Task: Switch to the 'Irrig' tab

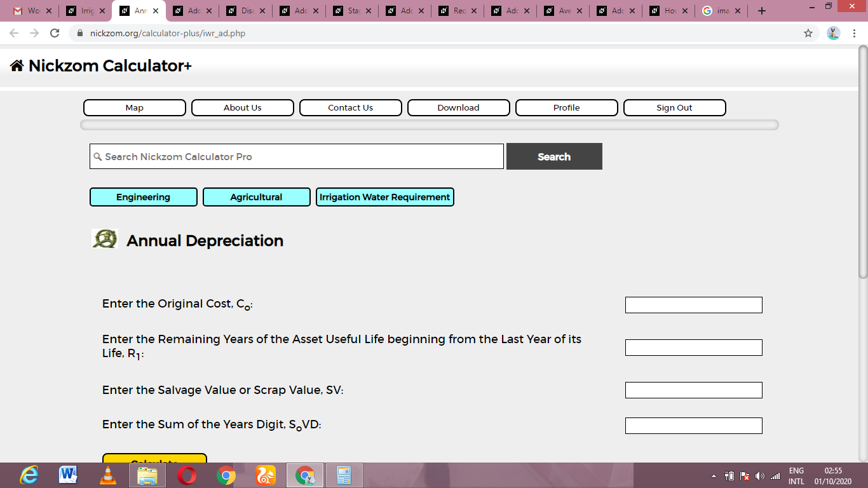Action: click(86, 11)
